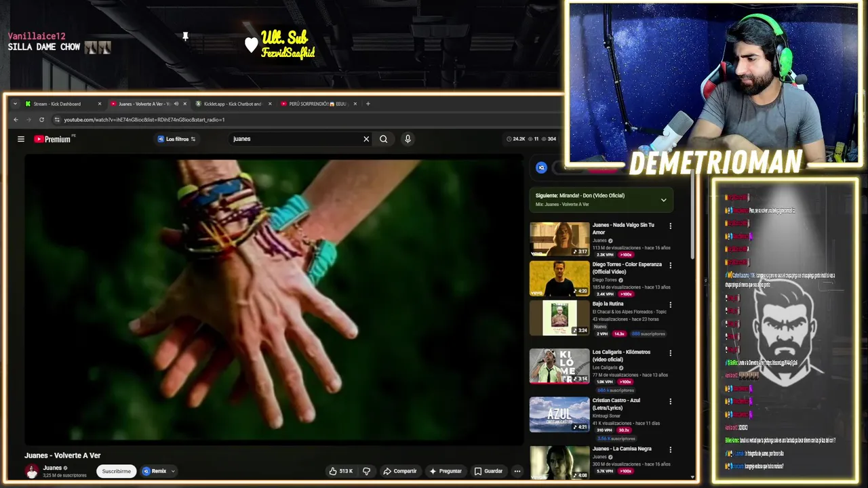Click the 'Juanes - Volverte A Ver' video title
868x488 pixels.
pos(62,455)
